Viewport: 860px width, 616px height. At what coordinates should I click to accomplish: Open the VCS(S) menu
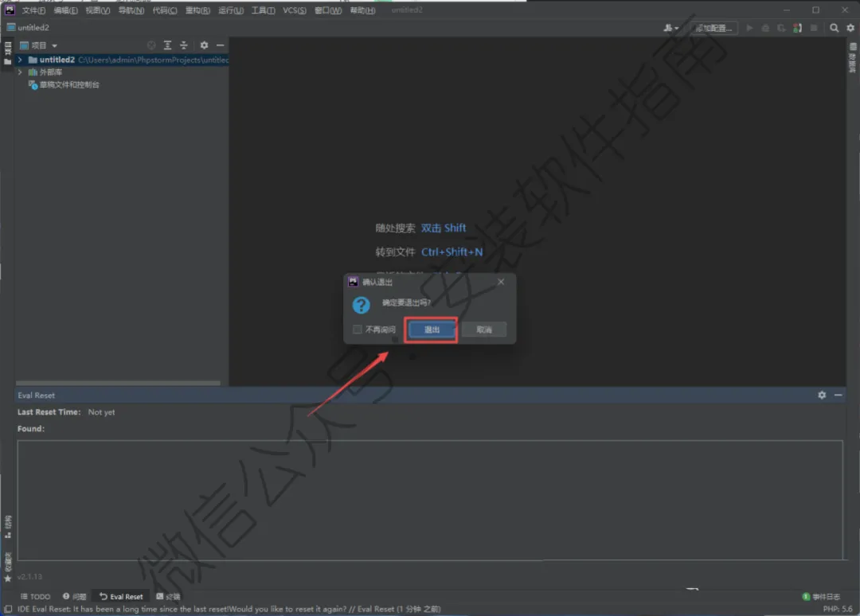295,10
